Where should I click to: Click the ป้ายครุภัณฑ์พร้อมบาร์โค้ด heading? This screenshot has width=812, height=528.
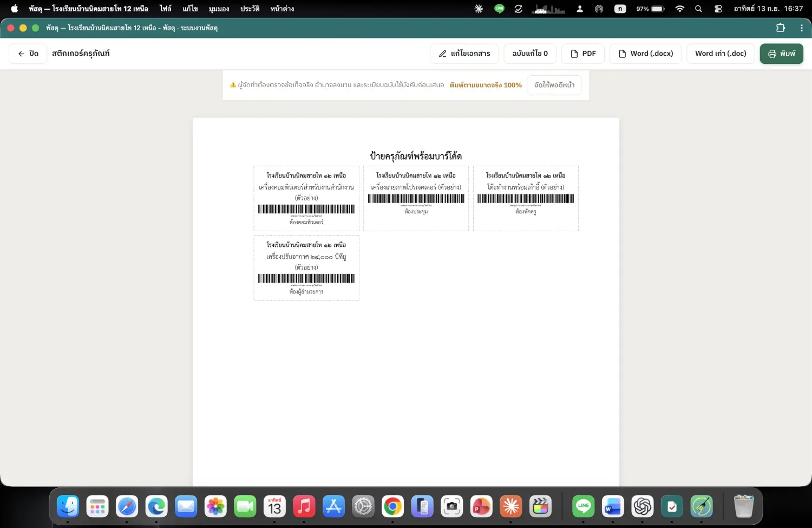416,156
